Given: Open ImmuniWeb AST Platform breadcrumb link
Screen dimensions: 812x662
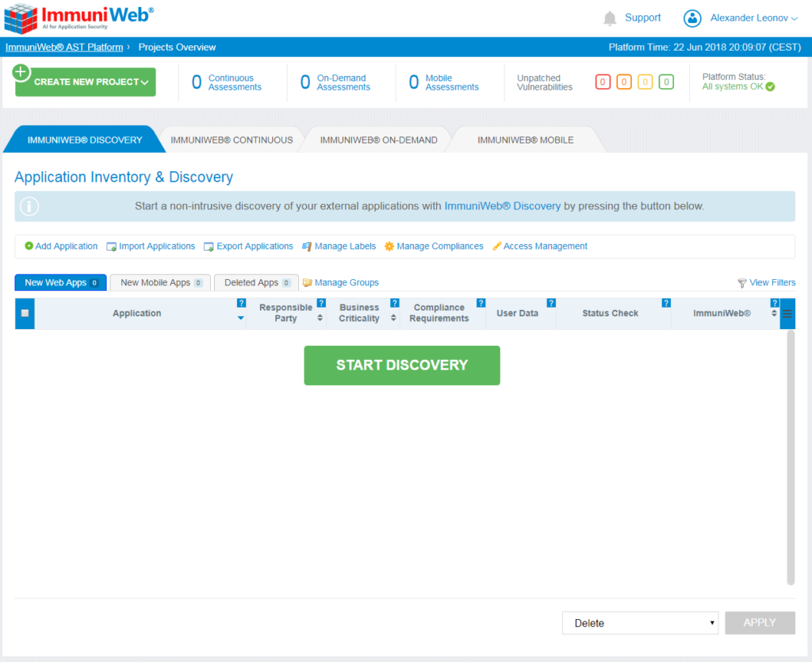Looking at the screenshot, I should [64, 47].
